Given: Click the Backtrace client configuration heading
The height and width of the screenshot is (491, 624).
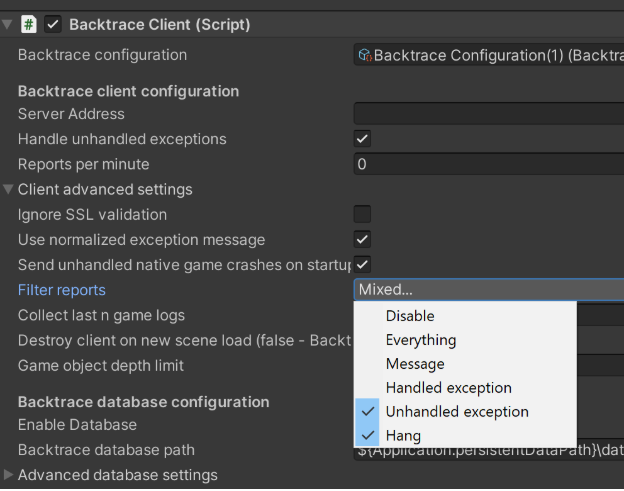Looking at the screenshot, I should (128, 91).
